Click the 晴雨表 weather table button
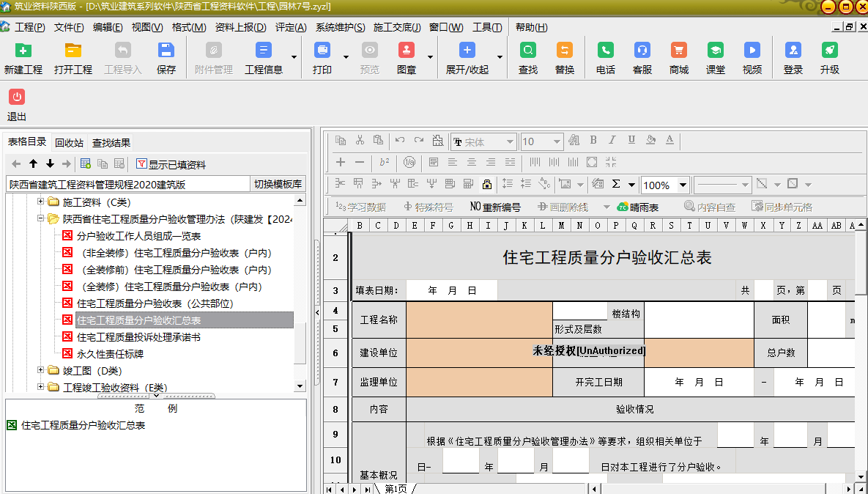This screenshot has width=868, height=494. tap(638, 207)
